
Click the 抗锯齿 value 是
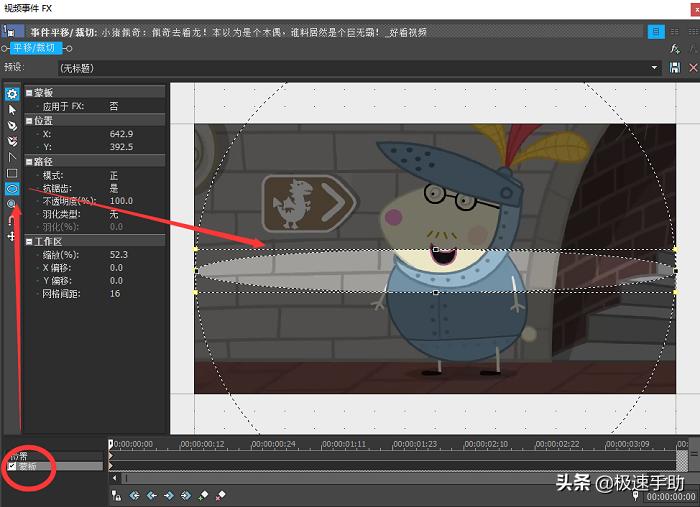pyautogui.click(x=114, y=188)
